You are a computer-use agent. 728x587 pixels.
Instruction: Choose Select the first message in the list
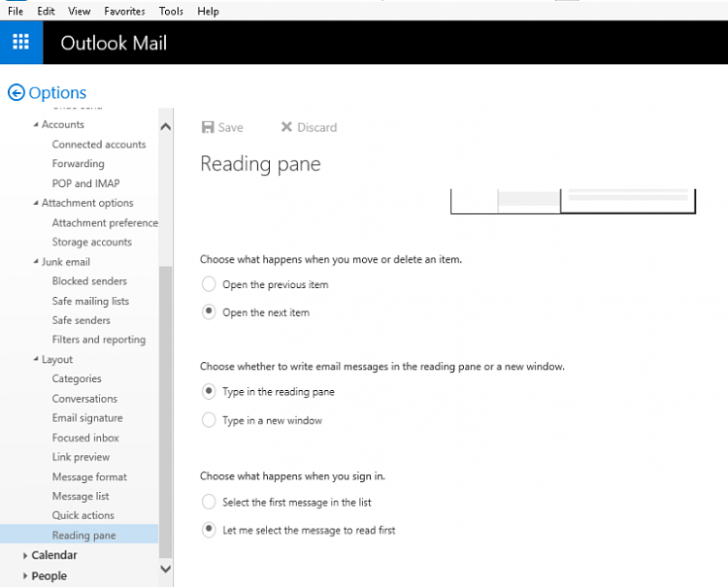click(208, 502)
